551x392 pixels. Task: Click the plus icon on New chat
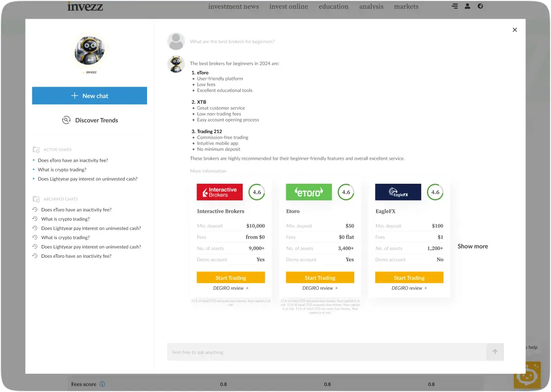click(75, 96)
